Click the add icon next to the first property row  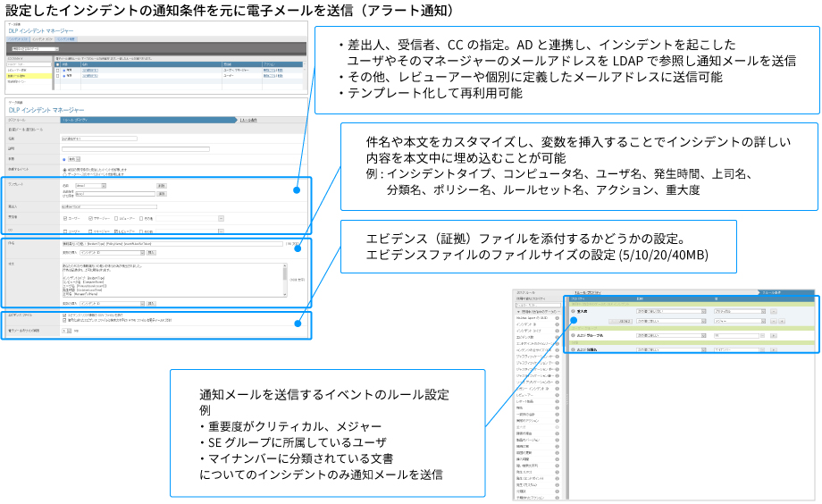pyautogui.click(x=558, y=318)
